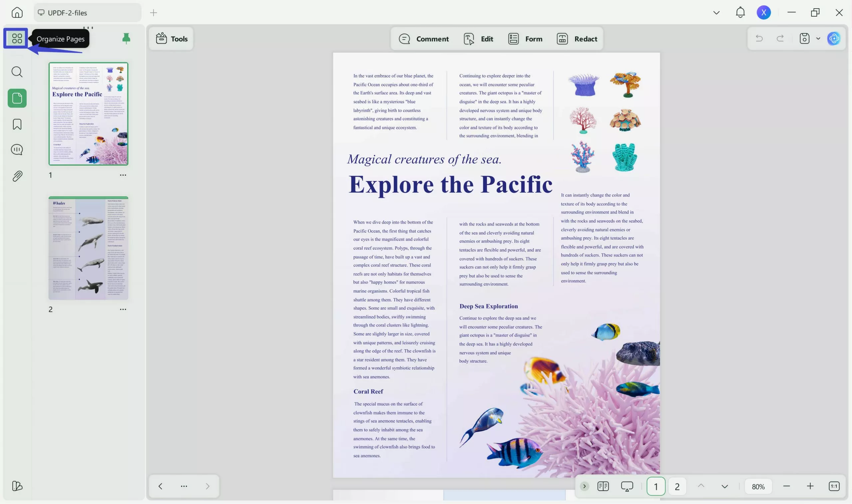Viewport: 852px width, 504px height.
Task: Expand the open tabs list dropdown
Action: coord(716,12)
